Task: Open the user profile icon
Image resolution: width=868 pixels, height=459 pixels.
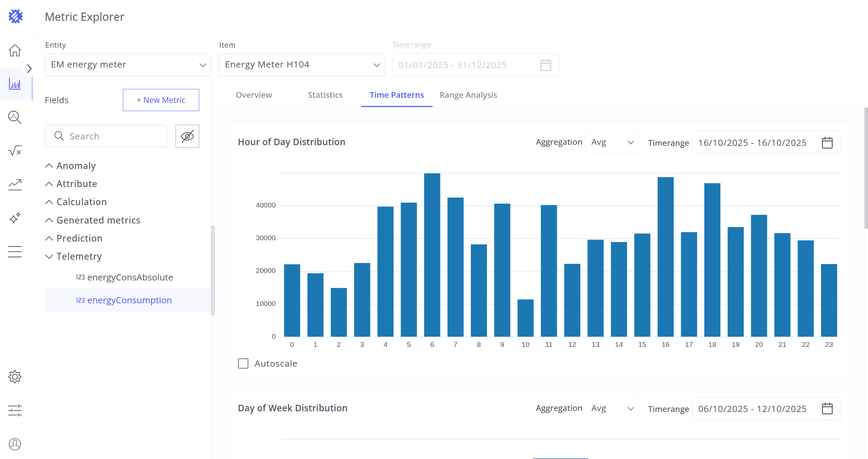Action: point(15,444)
